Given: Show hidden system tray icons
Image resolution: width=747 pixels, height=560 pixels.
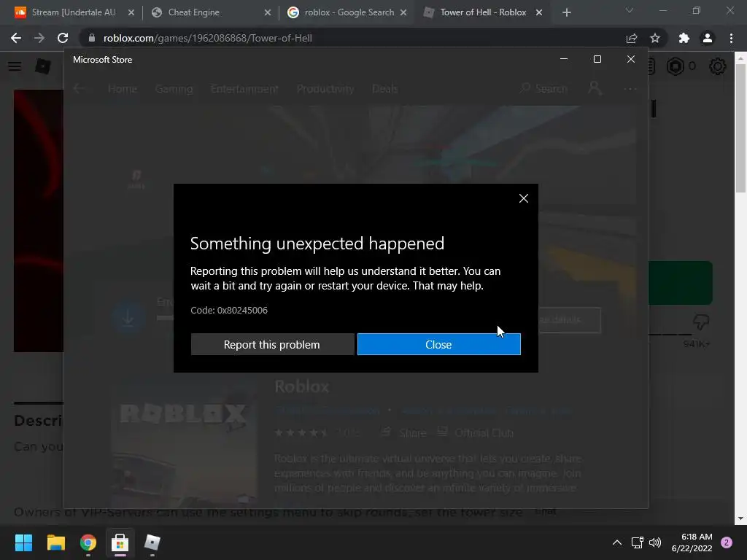Looking at the screenshot, I should pyautogui.click(x=617, y=542).
